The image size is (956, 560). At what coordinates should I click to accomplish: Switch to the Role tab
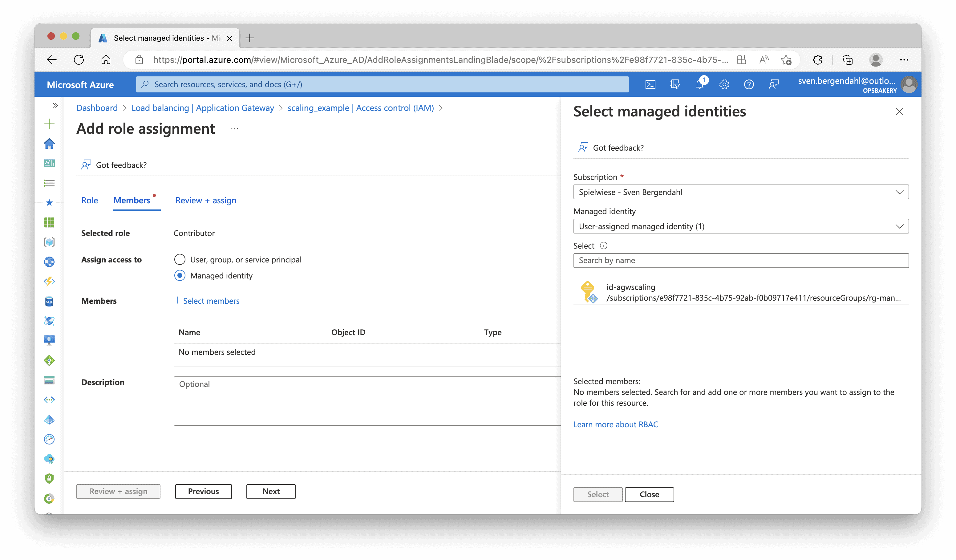90,200
